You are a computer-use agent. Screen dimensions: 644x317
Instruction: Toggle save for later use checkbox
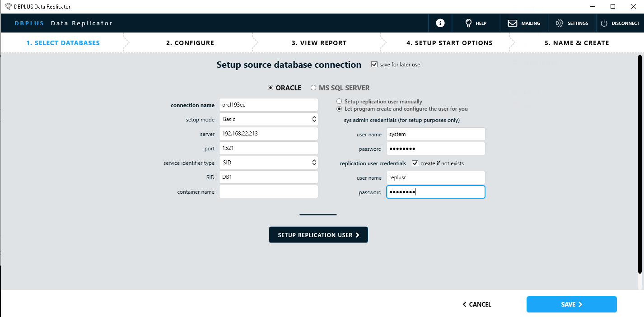point(374,65)
